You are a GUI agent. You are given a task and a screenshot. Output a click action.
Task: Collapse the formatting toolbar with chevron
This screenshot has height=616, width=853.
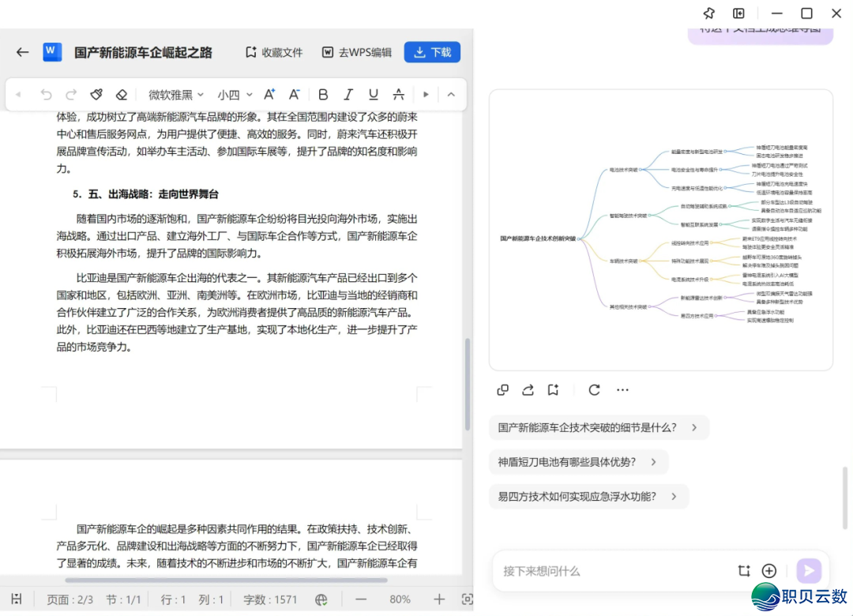[451, 95]
